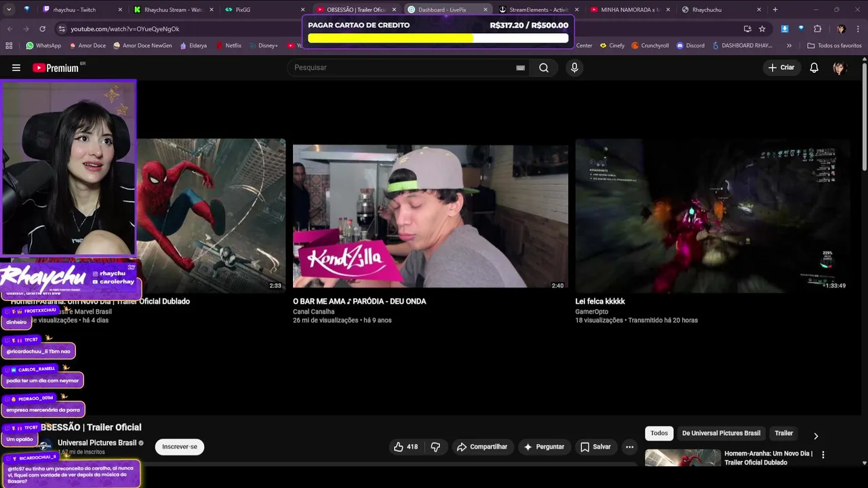Select the Todos filter chip

pos(659,433)
